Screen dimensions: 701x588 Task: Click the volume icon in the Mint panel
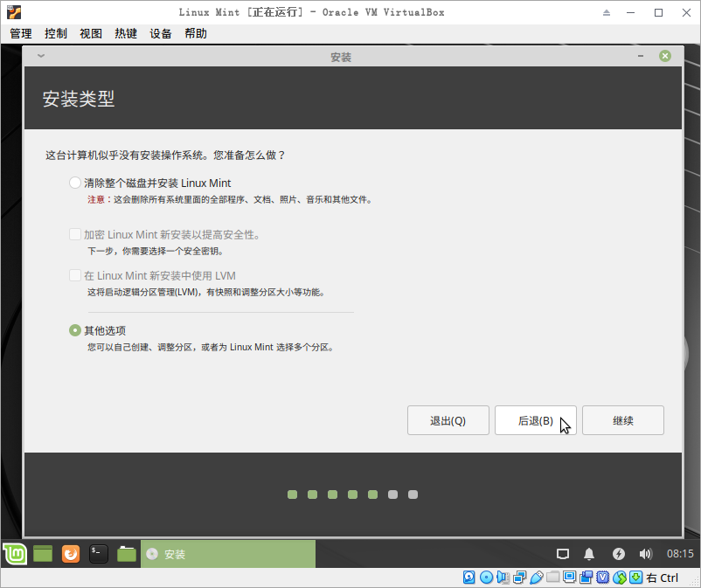tap(646, 553)
